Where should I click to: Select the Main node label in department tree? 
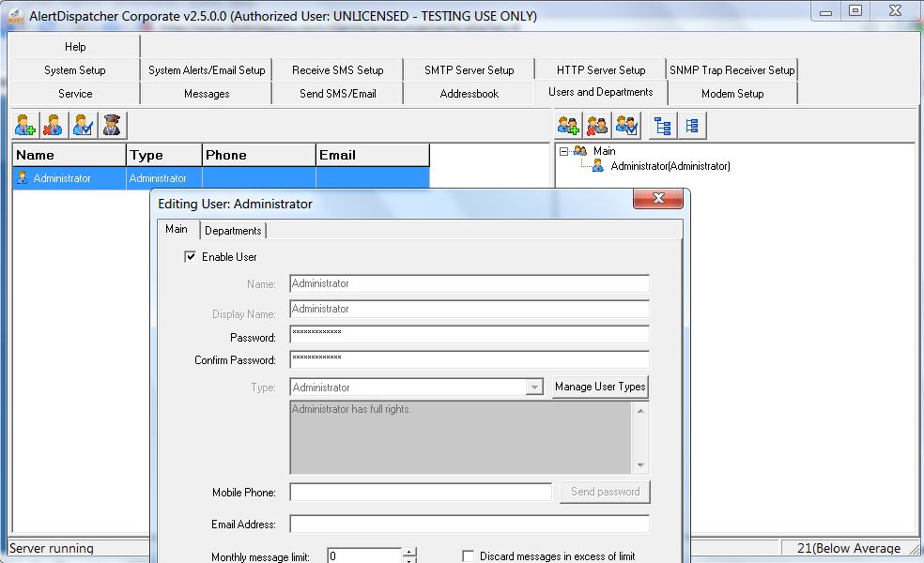tap(604, 151)
